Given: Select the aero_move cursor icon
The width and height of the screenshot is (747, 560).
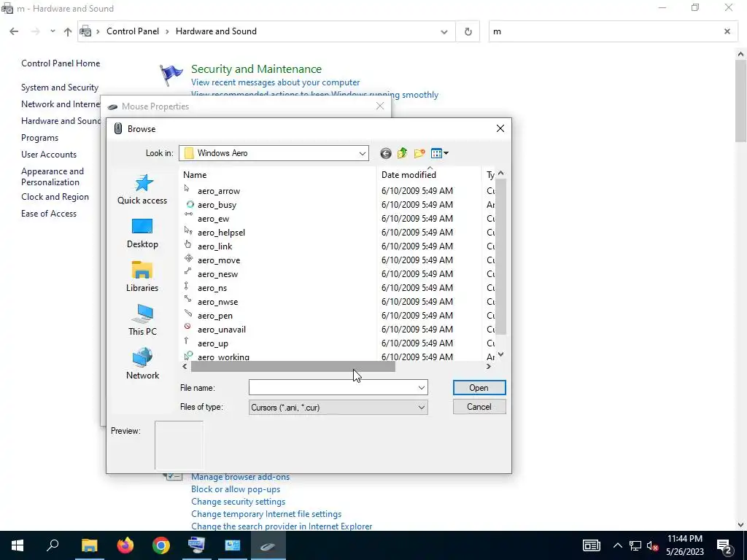Looking at the screenshot, I should (x=189, y=258).
